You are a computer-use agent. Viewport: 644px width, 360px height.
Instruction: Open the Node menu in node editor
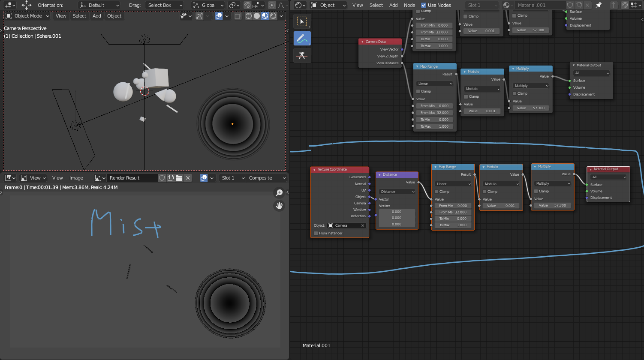(409, 5)
